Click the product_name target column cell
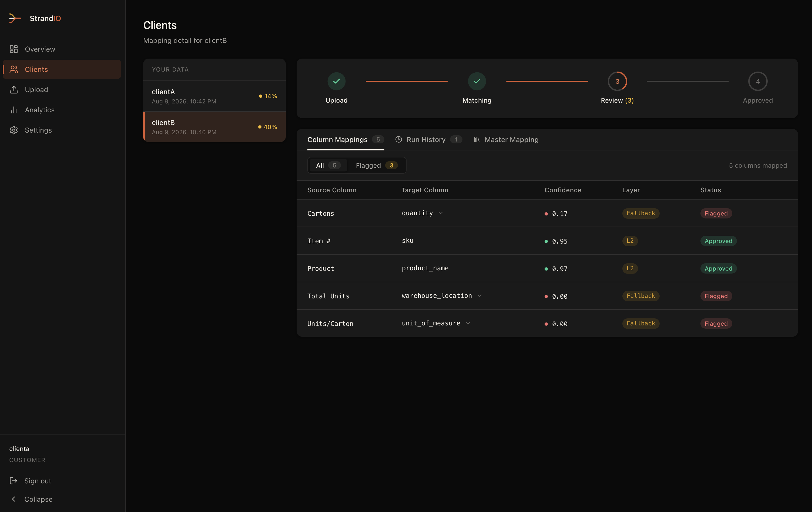Screen dimensions: 812x512 point(425,268)
